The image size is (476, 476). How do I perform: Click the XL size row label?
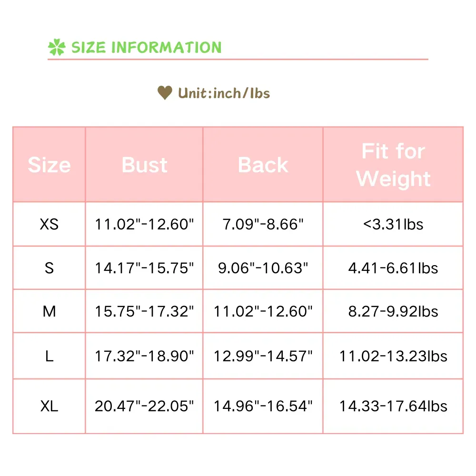[x=49, y=406]
